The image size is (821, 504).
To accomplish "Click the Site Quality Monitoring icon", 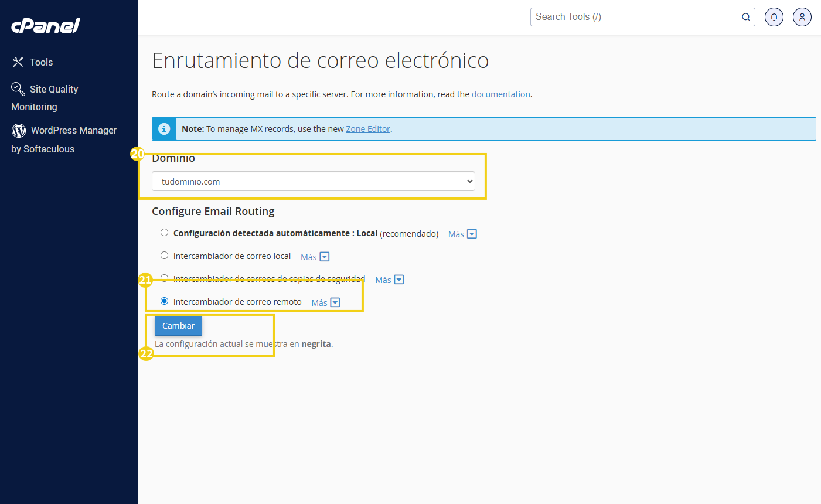I will click(18, 88).
